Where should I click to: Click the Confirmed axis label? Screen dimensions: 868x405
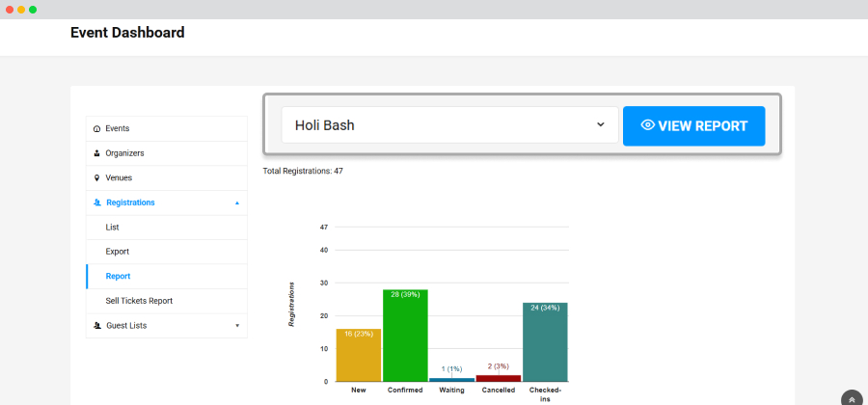405,391
